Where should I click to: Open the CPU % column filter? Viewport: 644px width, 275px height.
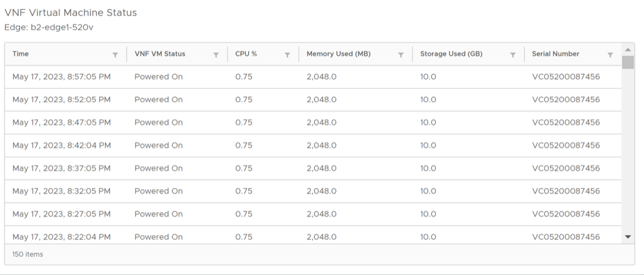[x=287, y=55]
